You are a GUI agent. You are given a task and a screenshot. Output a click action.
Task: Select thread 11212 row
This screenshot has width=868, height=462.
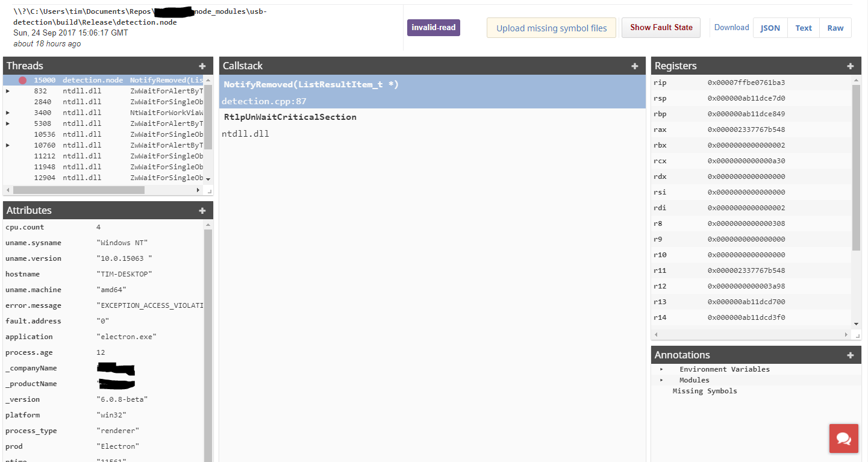pyautogui.click(x=104, y=156)
